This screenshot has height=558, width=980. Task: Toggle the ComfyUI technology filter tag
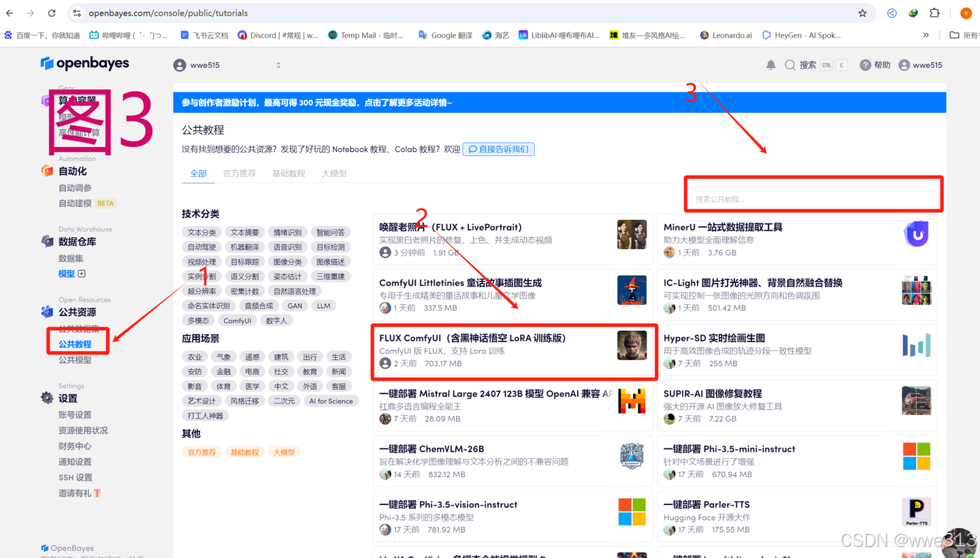[x=237, y=320]
